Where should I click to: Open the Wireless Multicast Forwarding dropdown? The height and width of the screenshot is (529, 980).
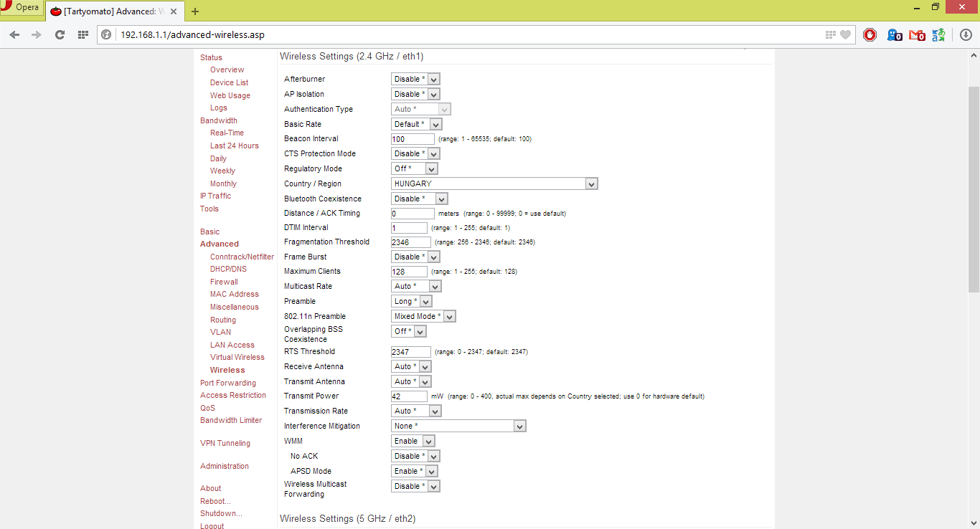(x=415, y=486)
